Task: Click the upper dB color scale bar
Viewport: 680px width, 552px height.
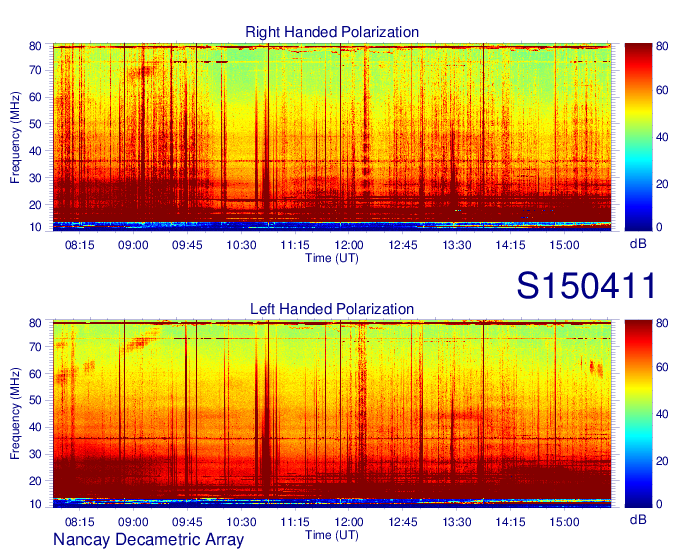Action: click(x=638, y=137)
